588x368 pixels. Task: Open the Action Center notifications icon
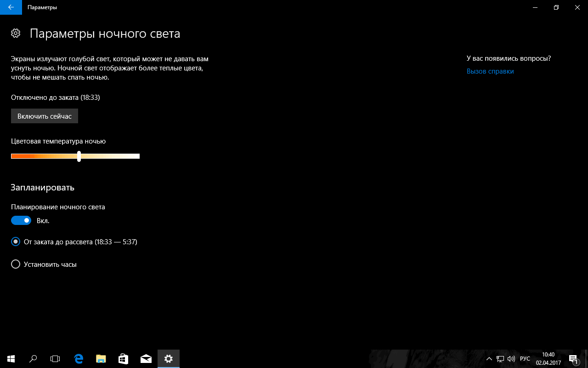(573, 359)
